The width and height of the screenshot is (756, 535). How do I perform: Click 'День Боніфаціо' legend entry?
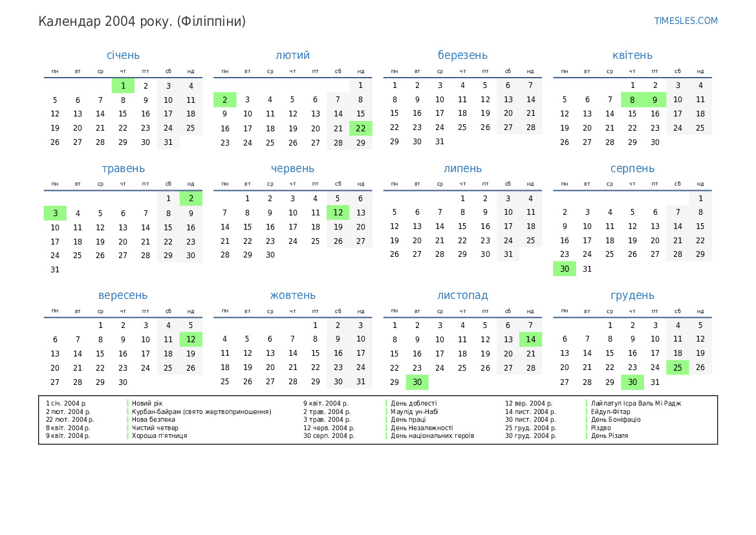[x=616, y=419]
